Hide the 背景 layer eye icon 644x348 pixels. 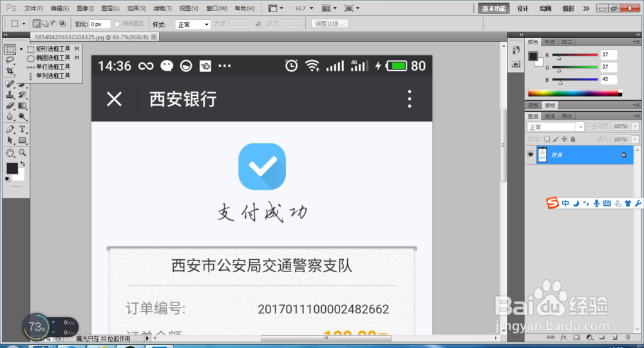point(531,155)
